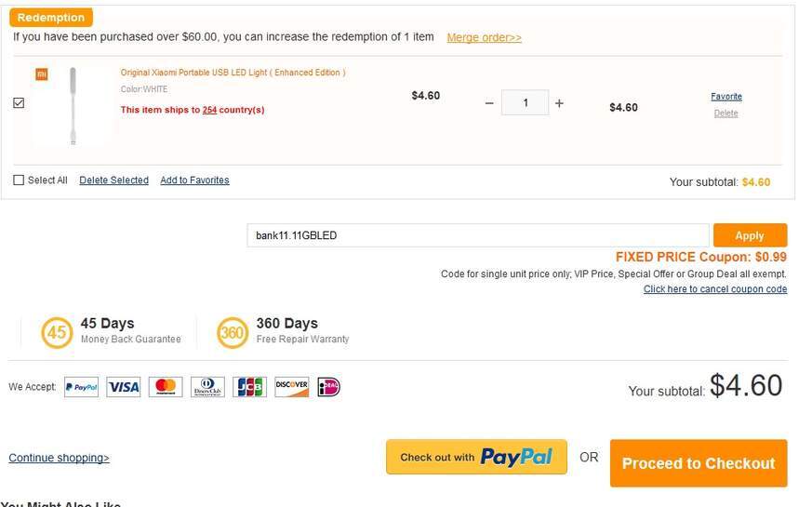Focus the coupon code input field
Image resolution: width=812 pixels, height=507 pixels.
[x=477, y=235]
